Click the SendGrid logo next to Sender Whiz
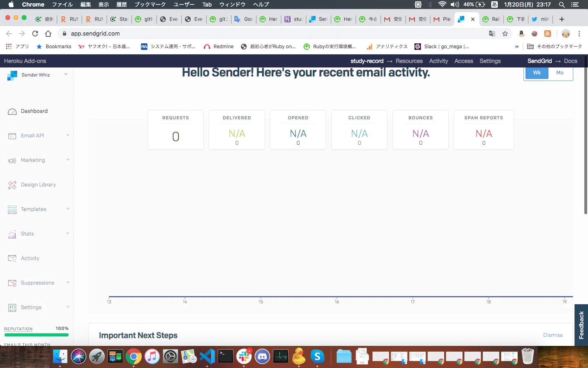The image size is (588, 368). coord(12,75)
